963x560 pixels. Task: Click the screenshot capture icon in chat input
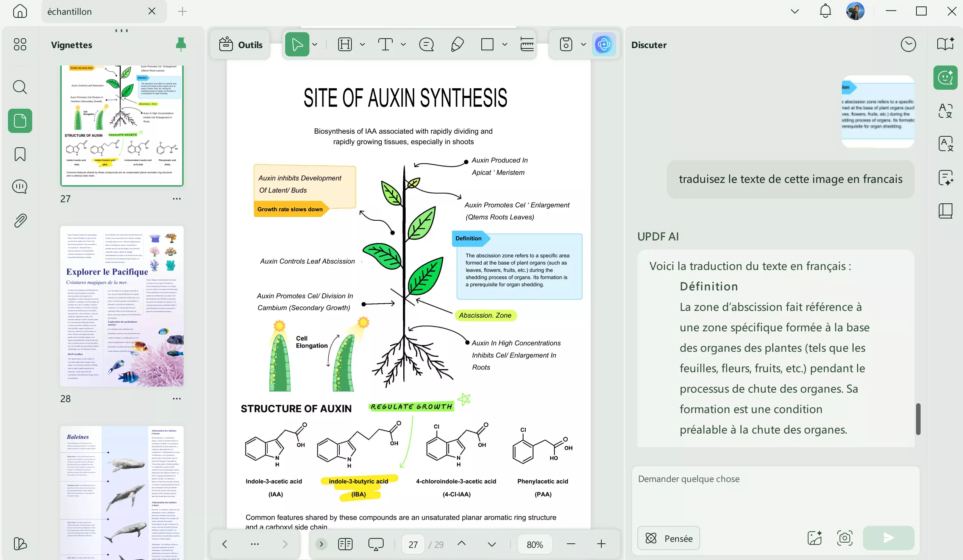click(844, 538)
